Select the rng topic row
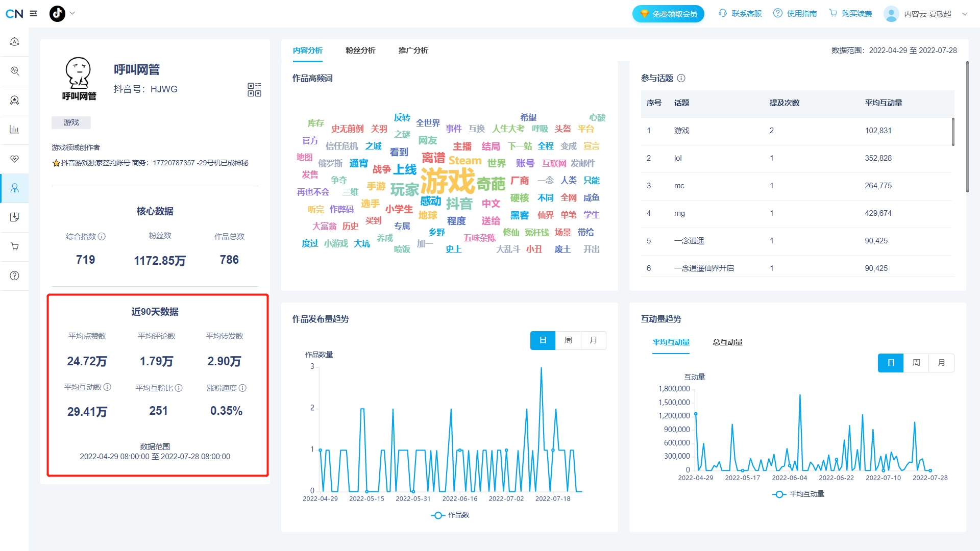 (x=796, y=214)
